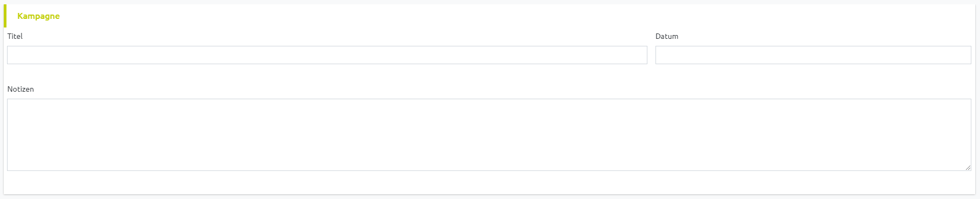The height and width of the screenshot is (199, 980).
Task: Set focus on field under Datum label
Action: pos(813,55)
